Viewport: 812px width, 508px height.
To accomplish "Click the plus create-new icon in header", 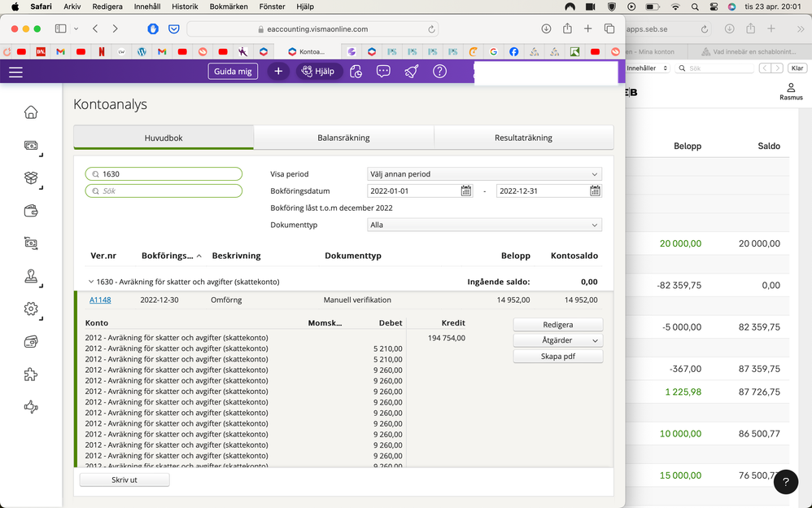I will click(x=278, y=72).
